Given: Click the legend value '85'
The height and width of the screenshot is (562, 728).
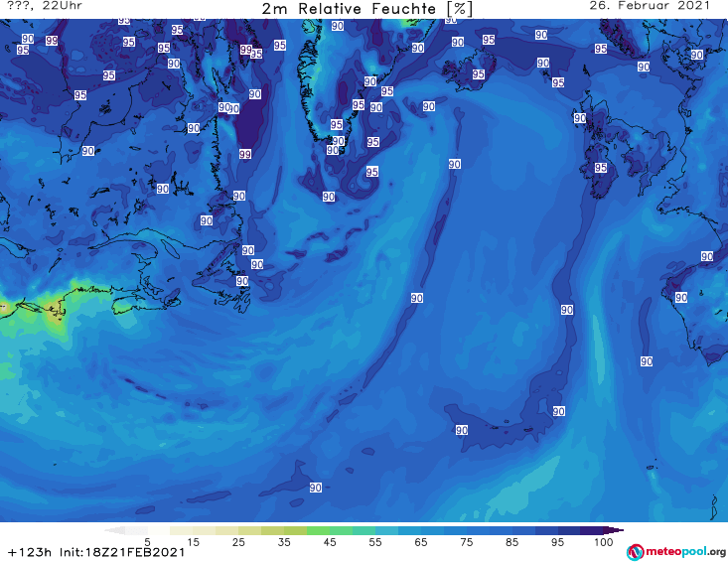Looking at the screenshot, I should (511, 542).
